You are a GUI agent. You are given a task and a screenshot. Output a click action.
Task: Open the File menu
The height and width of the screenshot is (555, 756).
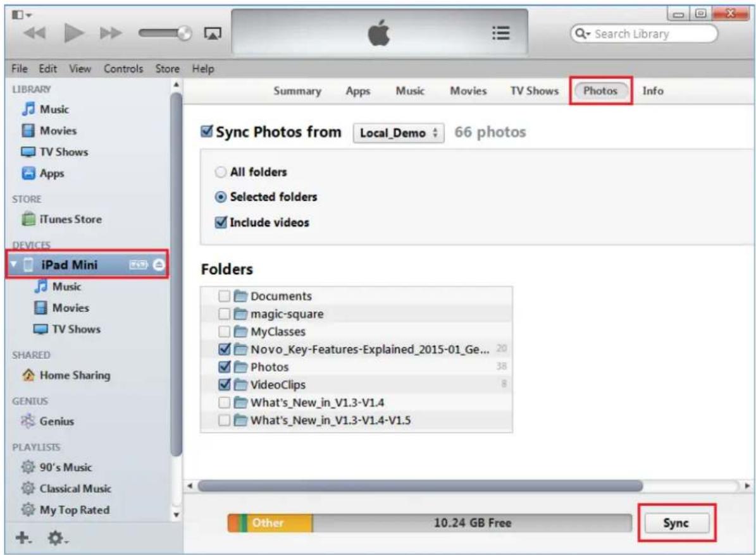coord(19,69)
